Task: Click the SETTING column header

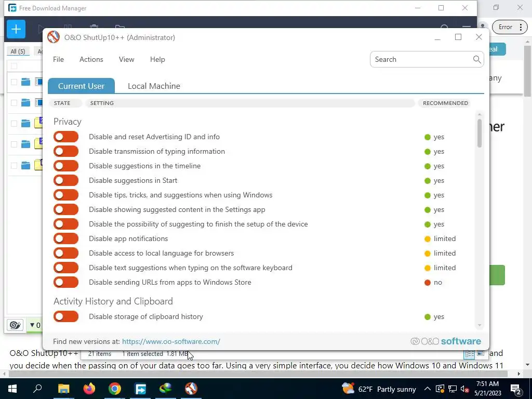Action: pos(250,103)
